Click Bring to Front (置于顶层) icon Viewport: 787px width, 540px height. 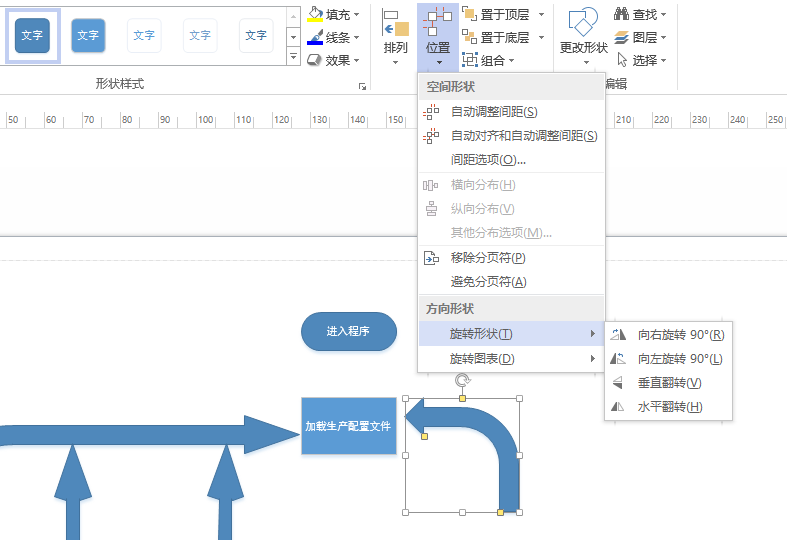469,14
